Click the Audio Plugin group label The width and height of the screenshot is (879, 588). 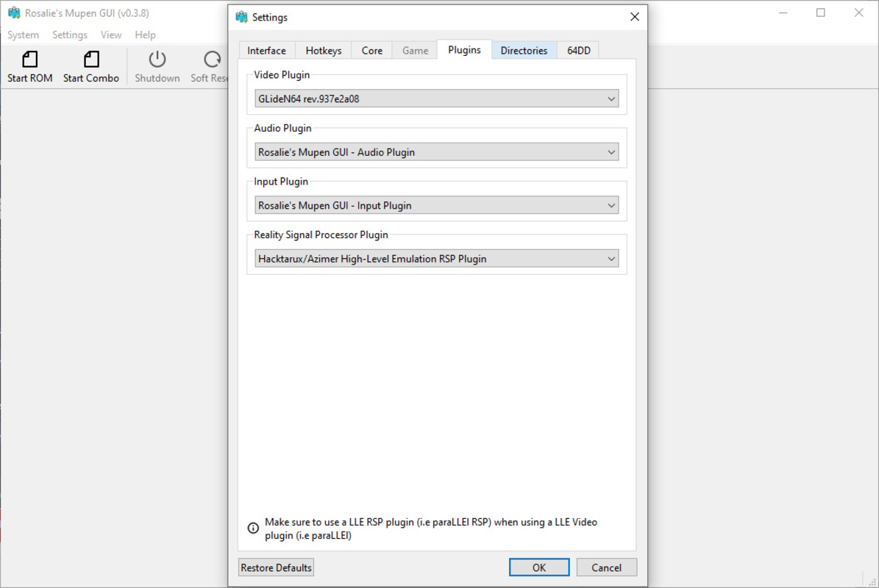(282, 128)
